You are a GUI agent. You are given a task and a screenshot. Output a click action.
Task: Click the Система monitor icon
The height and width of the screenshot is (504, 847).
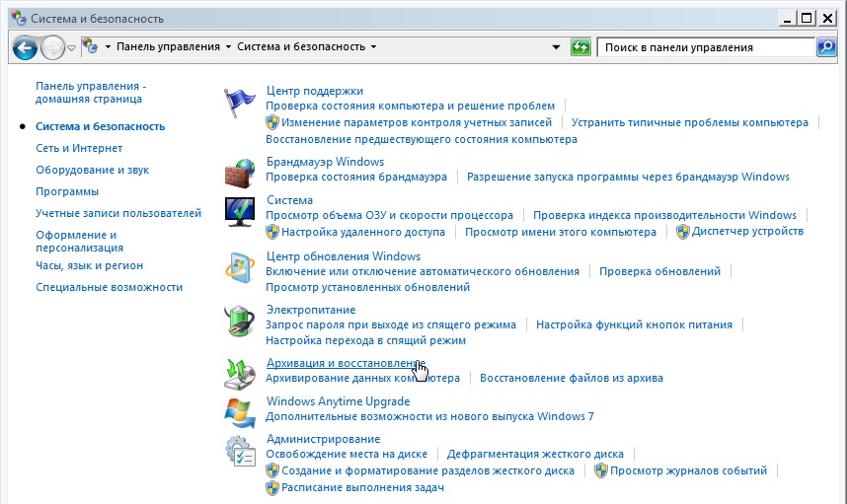pyautogui.click(x=240, y=211)
